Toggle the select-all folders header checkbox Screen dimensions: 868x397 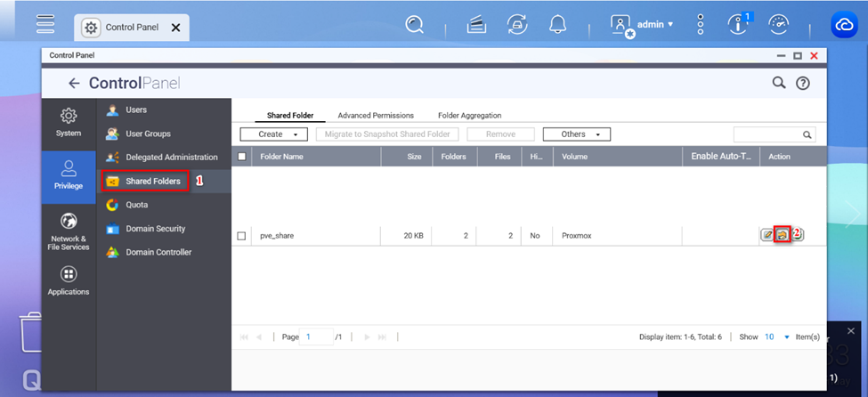[x=241, y=157]
